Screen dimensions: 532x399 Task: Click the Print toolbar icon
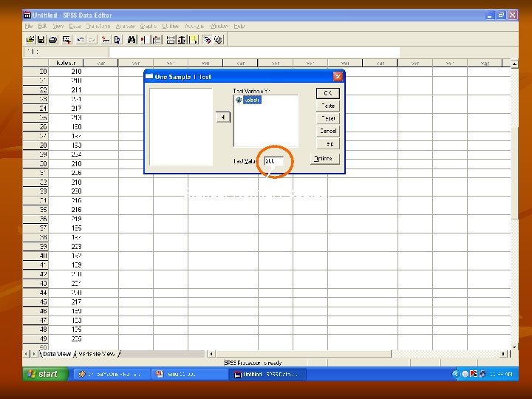52,40
